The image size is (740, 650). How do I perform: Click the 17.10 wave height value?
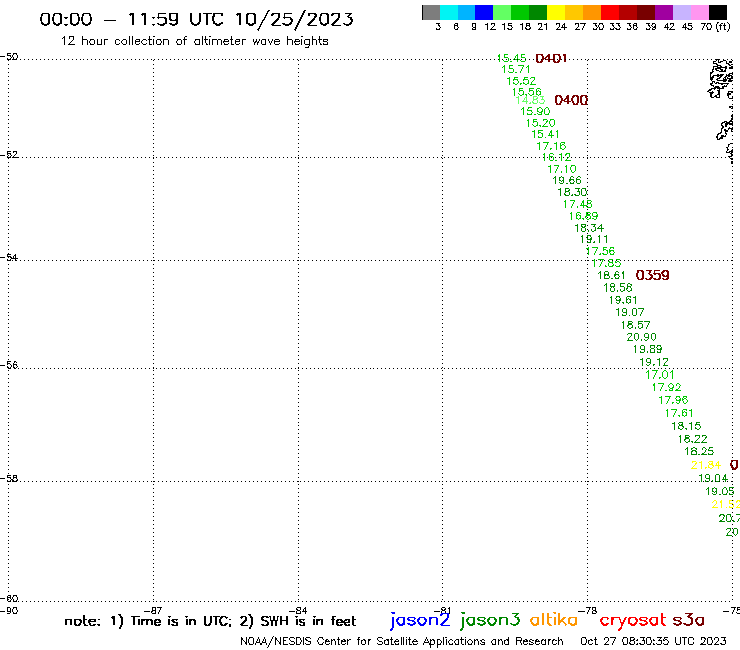pyautogui.click(x=562, y=169)
